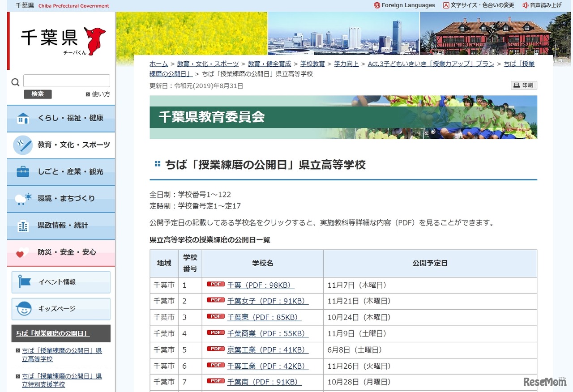Click the child face icon on キッズページ
This screenshot has height=392, width=573.
pos(25,309)
